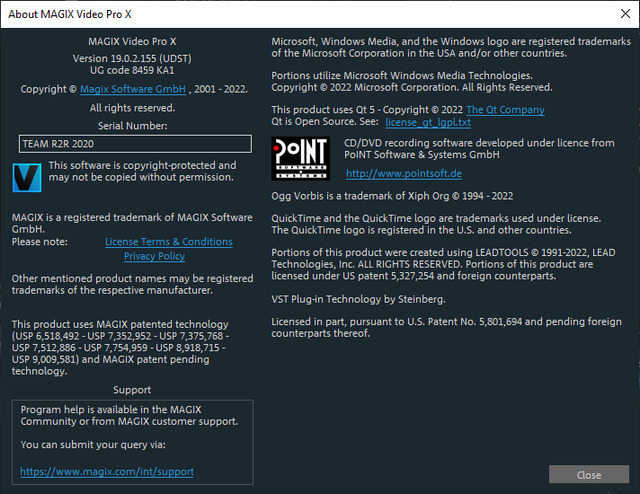Click the 'All rights reserved.' text
Viewport: 640px width, 494px height.
point(132,108)
